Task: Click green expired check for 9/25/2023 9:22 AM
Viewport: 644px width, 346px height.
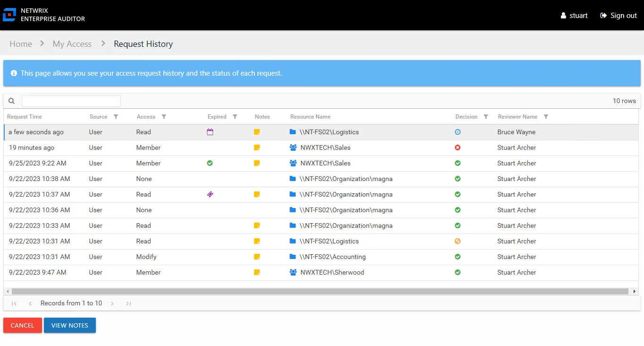Action: click(210, 164)
